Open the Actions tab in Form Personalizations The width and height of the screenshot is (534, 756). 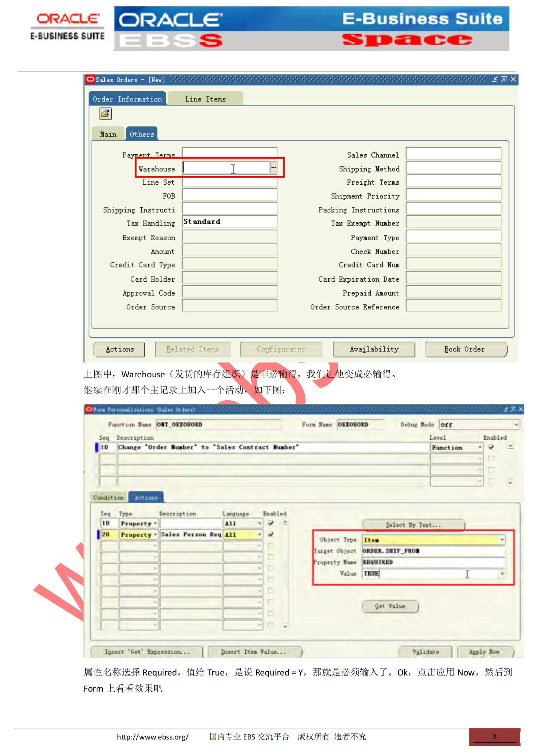point(146,498)
